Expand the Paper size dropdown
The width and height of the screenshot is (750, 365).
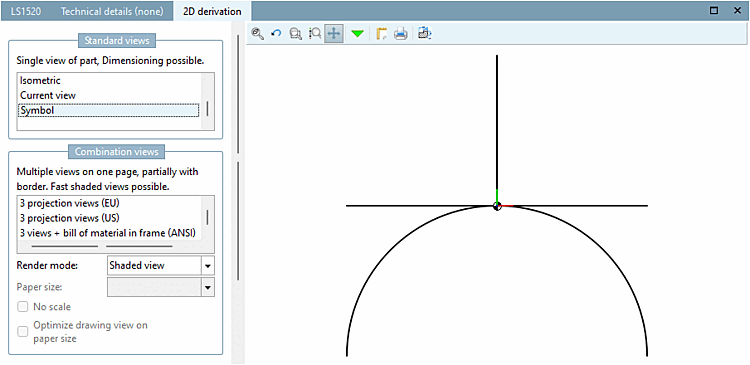pos(208,288)
